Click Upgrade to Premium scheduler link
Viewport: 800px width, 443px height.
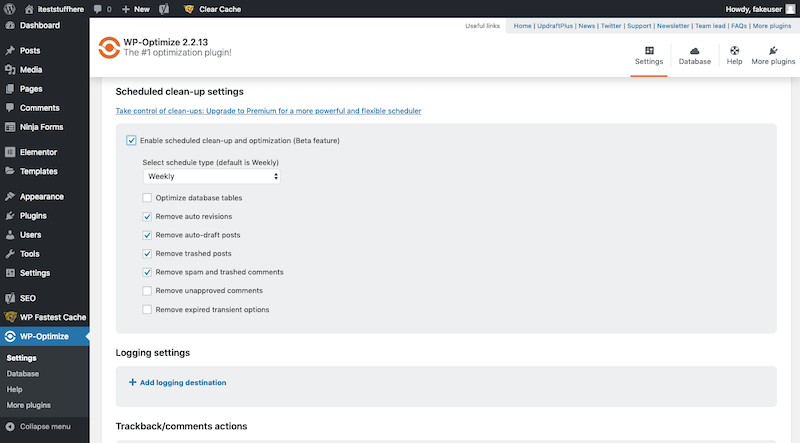(x=268, y=111)
